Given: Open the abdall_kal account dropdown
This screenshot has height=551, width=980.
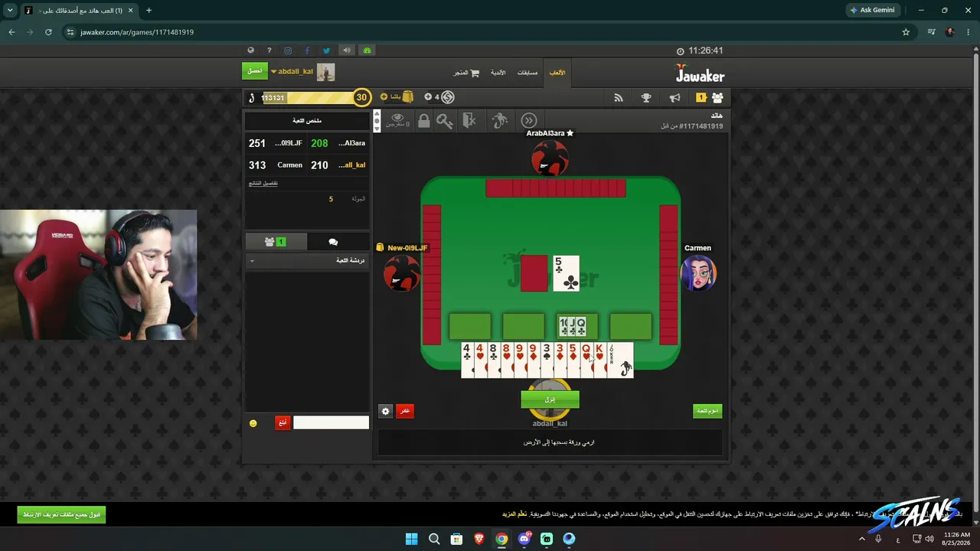Looking at the screenshot, I should (x=292, y=71).
